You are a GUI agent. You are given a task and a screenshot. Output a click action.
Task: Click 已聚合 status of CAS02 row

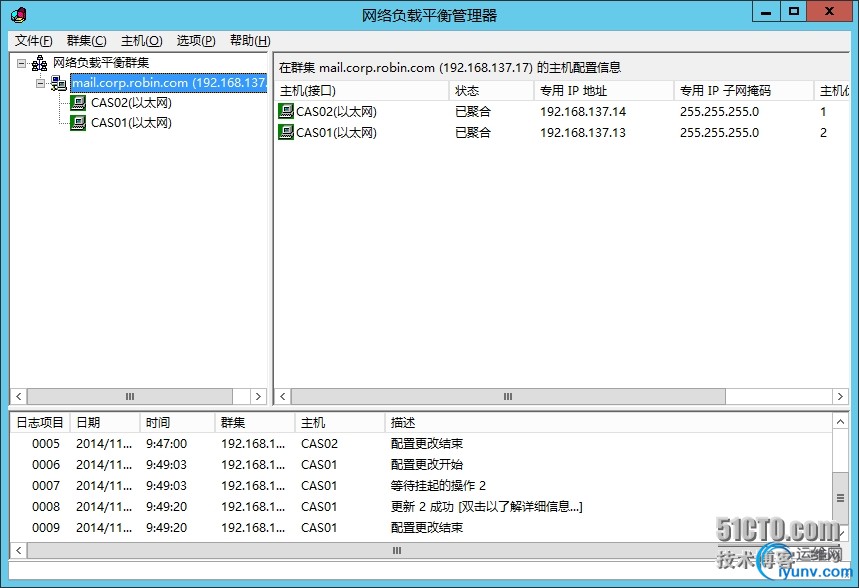pos(473,111)
